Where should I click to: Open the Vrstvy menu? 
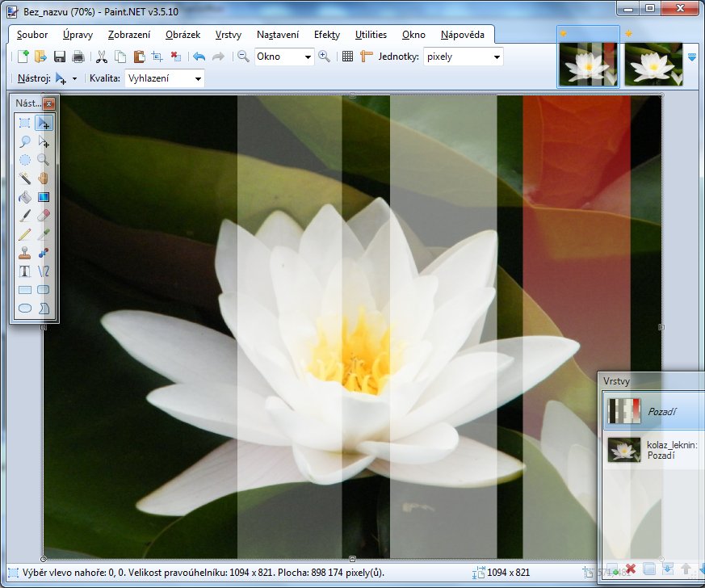(x=229, y=35)
